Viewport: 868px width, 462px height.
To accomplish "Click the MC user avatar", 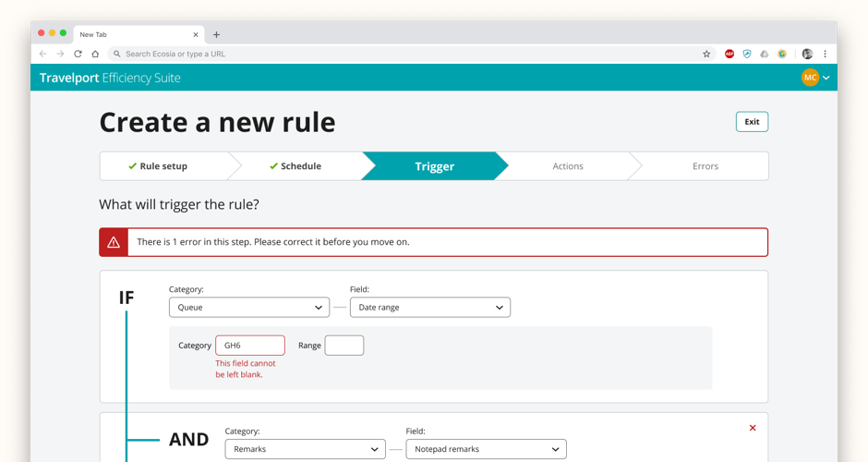I will tap(810, 78).
